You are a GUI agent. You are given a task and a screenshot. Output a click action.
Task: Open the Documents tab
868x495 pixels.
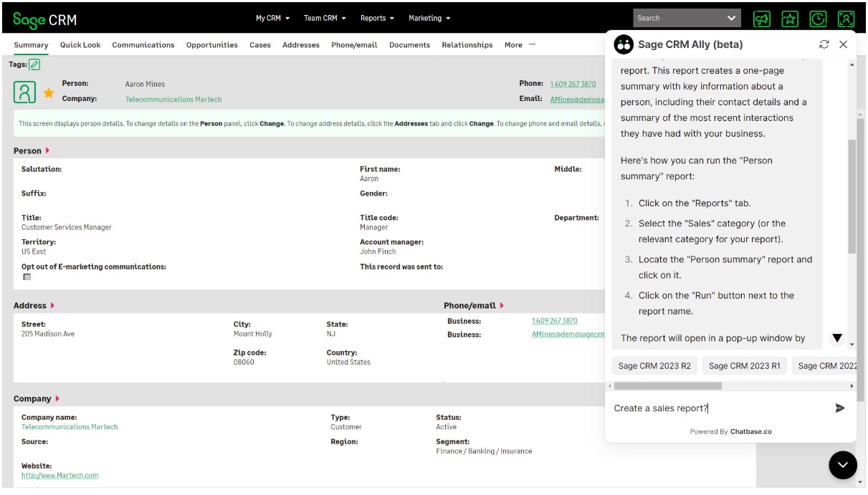pos(409,45)
